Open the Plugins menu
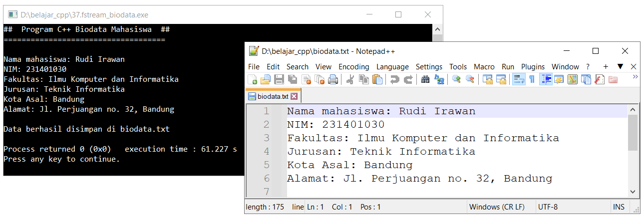 533,67
